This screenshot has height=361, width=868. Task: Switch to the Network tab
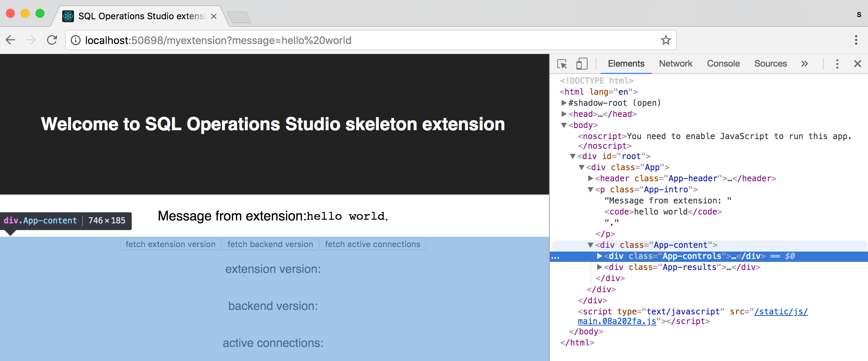point(675,63)
